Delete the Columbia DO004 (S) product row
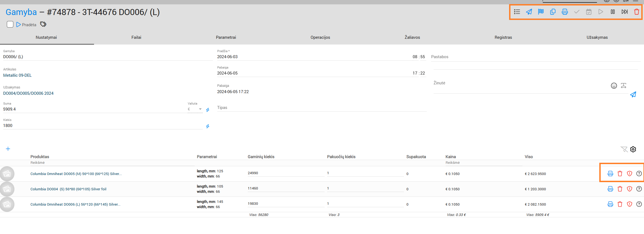 click(620, 189)
